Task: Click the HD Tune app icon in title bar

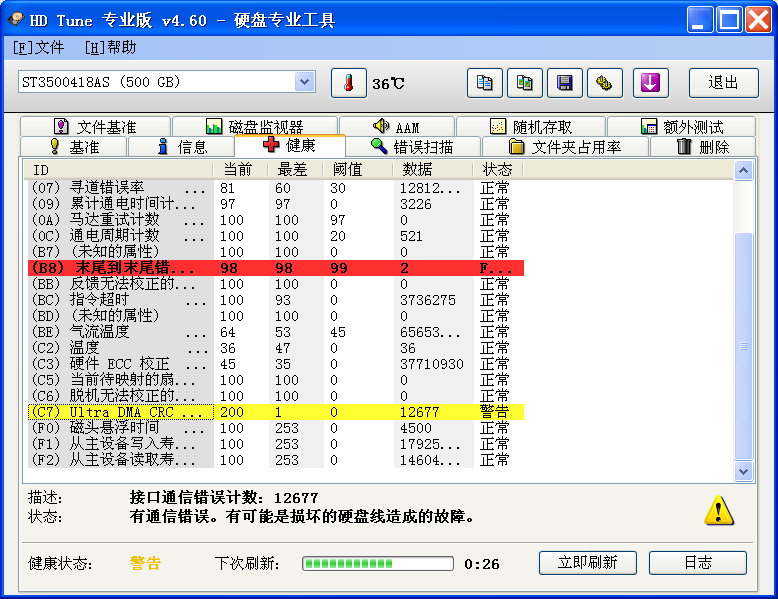Action: (16, 19)
